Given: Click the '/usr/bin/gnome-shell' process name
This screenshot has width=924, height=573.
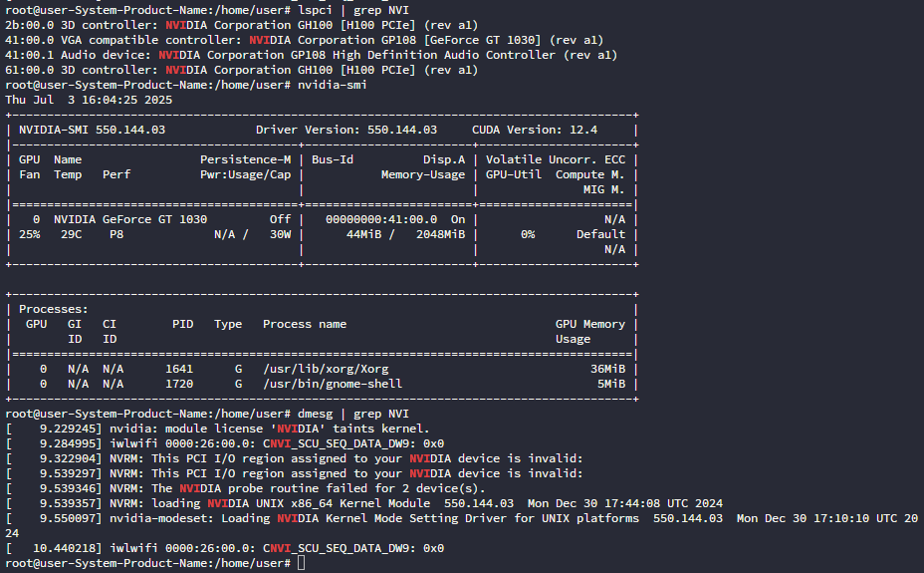Looking at the screenshot, I should tap(333, 384).
